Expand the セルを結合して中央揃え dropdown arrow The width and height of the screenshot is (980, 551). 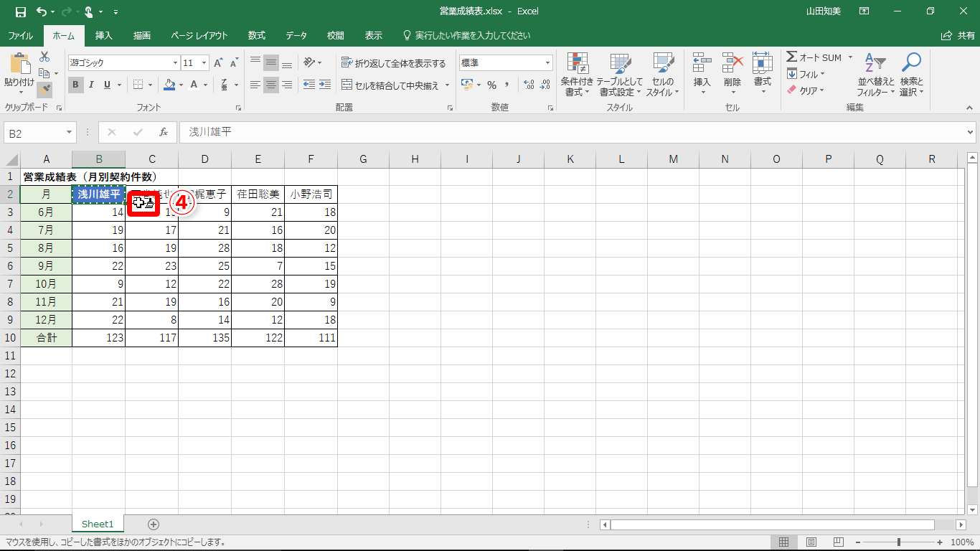448,85
